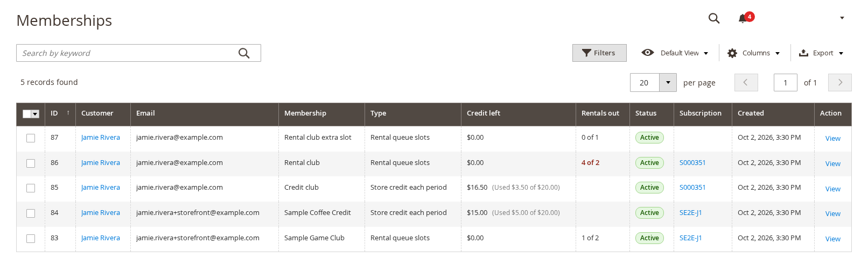Click the global search magnifier icon

pyautogui.click(x=714, y=18)
